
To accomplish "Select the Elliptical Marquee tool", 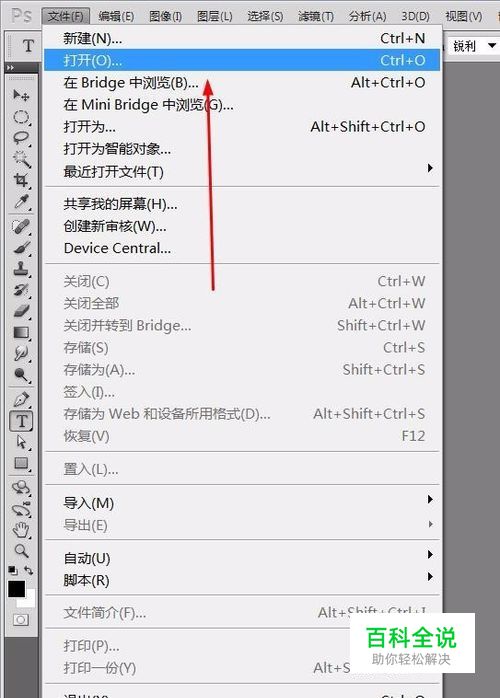I will point(20,117).
